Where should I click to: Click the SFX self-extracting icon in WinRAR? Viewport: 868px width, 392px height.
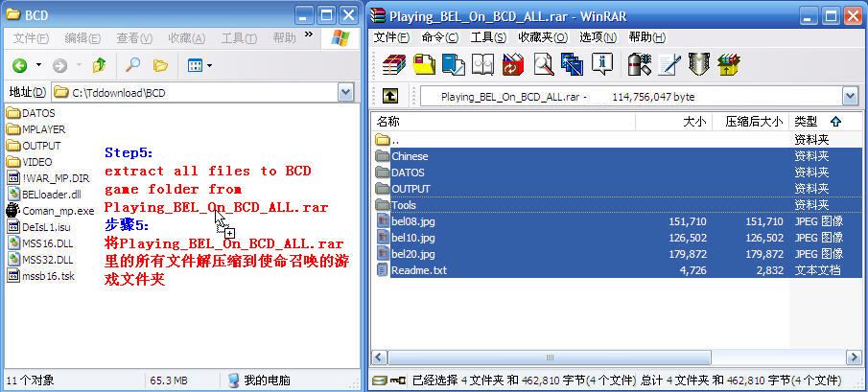pos(729,64)
